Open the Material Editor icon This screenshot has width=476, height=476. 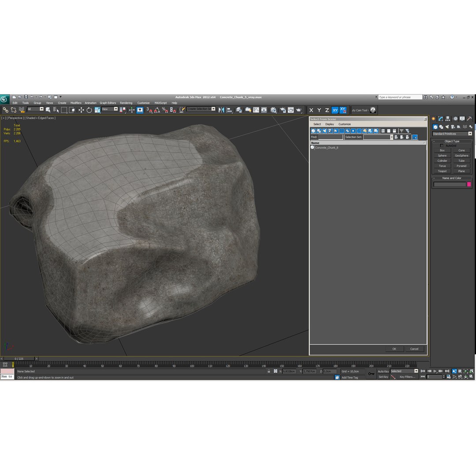tap(274, 110)
